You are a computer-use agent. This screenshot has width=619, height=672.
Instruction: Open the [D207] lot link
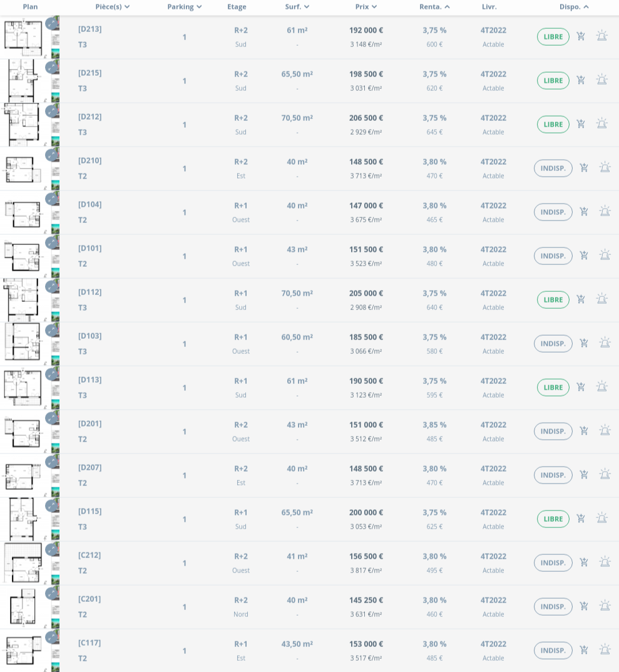(x=90, y=467)
